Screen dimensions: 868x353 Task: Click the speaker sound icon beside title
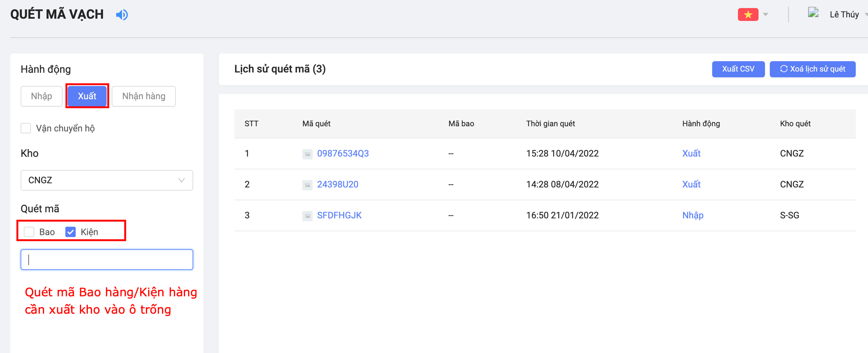(122, 15)
